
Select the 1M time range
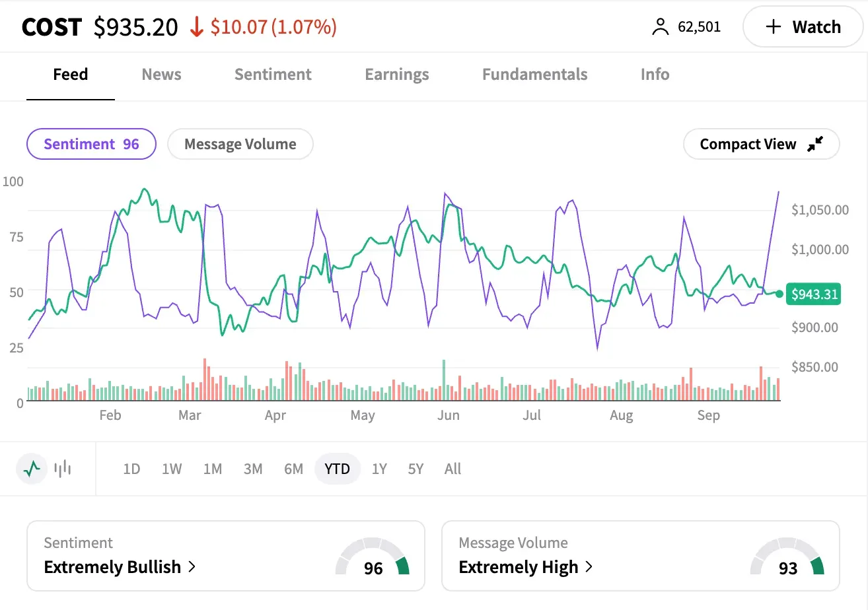pos(212,469)
